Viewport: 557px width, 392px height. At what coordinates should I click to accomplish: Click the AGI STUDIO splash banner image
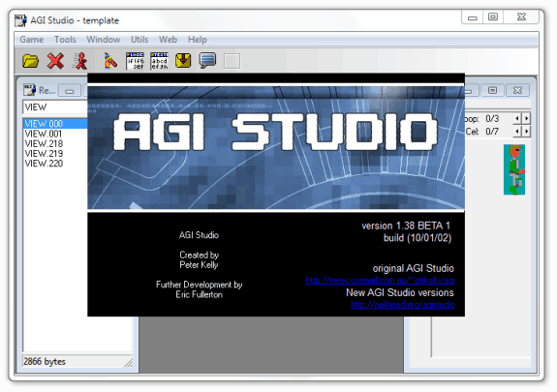pos(276,147)
